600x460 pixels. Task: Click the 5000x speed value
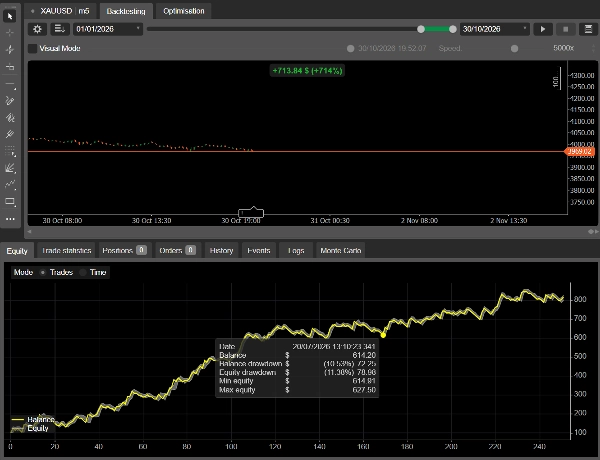[563, 48]
